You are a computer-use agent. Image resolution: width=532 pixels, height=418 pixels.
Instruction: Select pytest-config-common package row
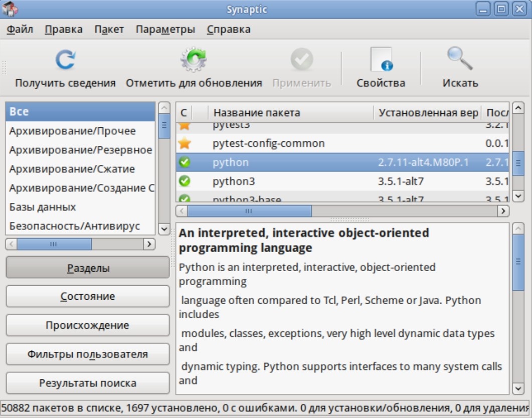(342, 143)
